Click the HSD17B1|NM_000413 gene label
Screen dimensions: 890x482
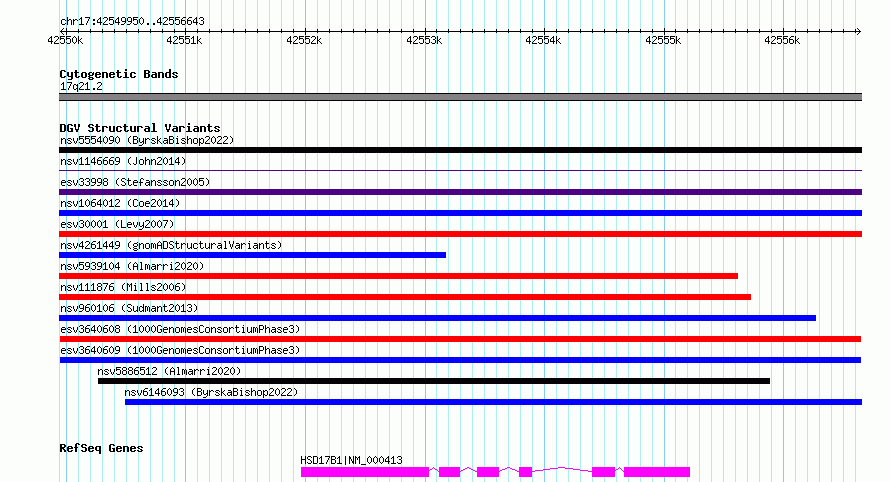pyautogui.click(x=351, y=460)
